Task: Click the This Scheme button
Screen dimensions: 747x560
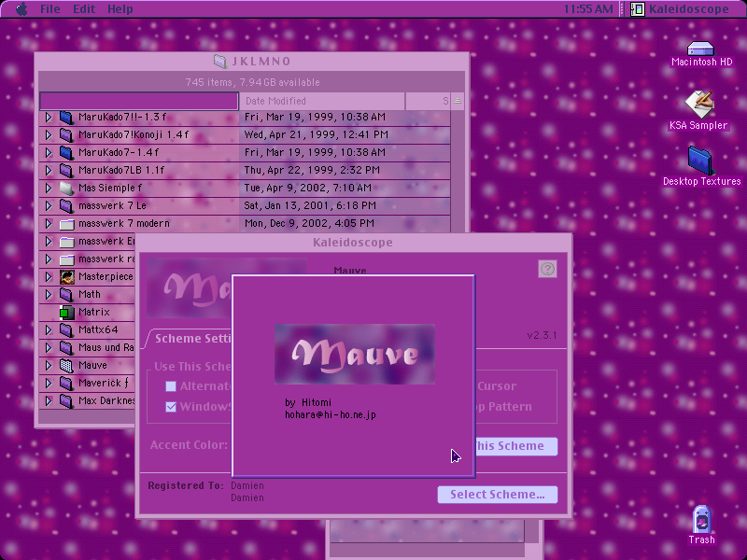Action: [x=516, y=446]
